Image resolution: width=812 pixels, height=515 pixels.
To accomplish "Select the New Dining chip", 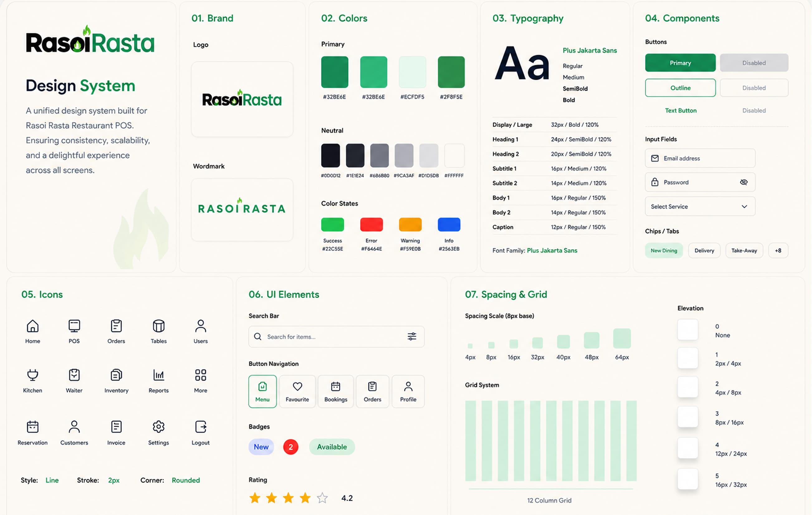I will [664, 251].
